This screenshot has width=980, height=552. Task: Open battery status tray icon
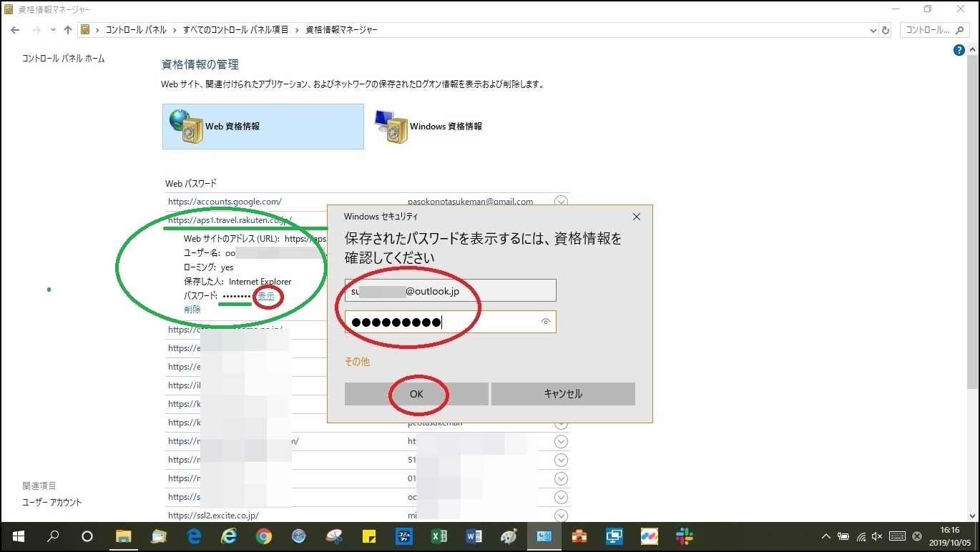click(x=843, y=536)
